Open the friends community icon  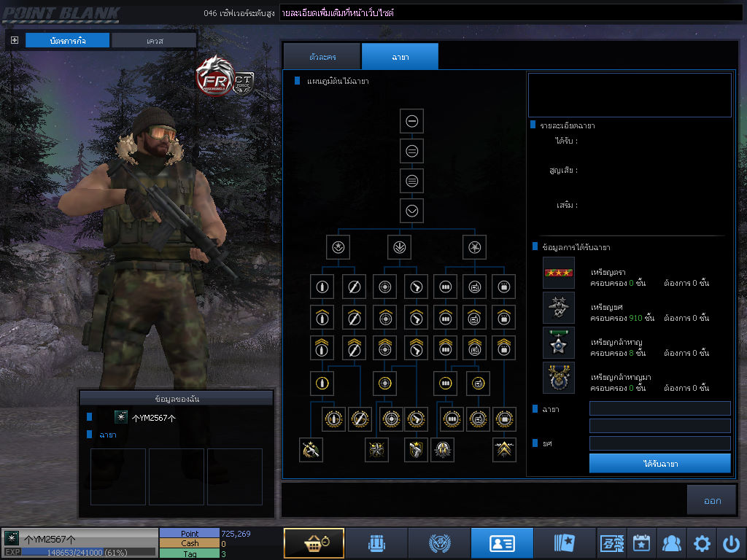(x=671, y=542)
